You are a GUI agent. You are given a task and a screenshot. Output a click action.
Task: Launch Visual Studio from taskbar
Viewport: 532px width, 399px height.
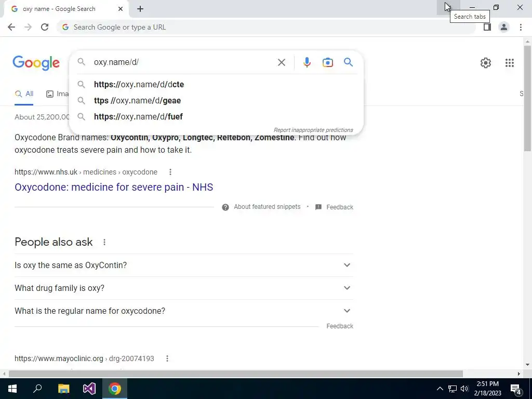tap(89, 389)
